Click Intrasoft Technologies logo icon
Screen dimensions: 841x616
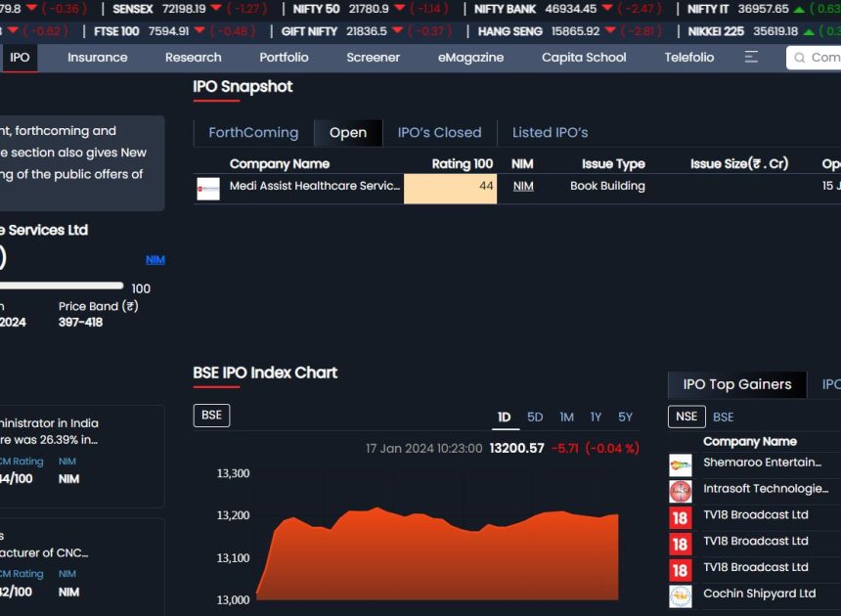(x=680, y=491)
